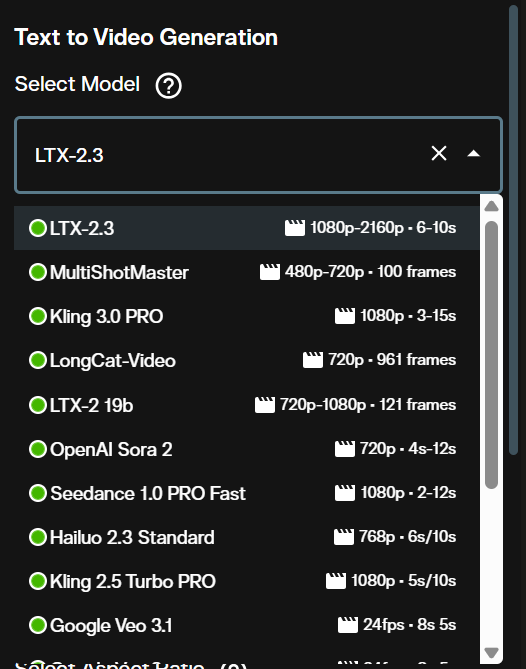This screenshot has width=526, height=669.
Task: Click the '1080p · 3-15s' spec text
Action: [408, 316]
